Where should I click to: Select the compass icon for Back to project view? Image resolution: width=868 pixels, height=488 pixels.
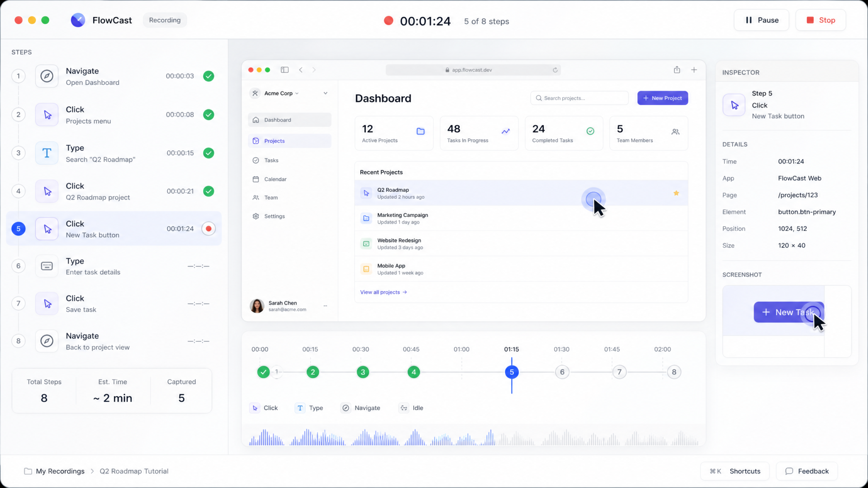click(47, 341)
